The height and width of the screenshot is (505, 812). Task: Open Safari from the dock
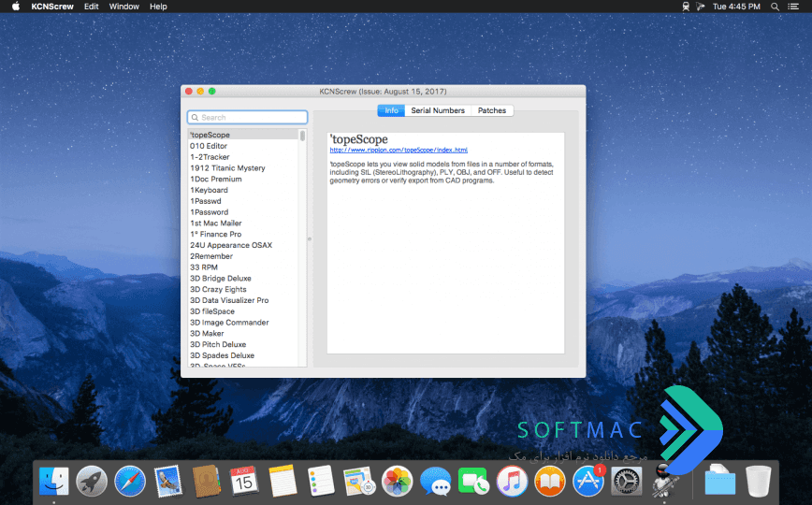(x=130, y=482)
